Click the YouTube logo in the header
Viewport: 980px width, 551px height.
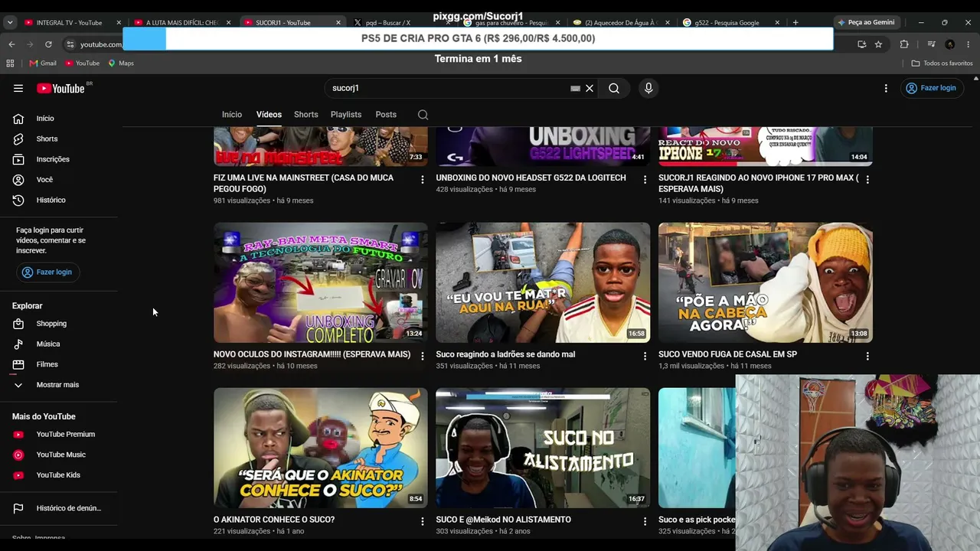tap(60, 88)
